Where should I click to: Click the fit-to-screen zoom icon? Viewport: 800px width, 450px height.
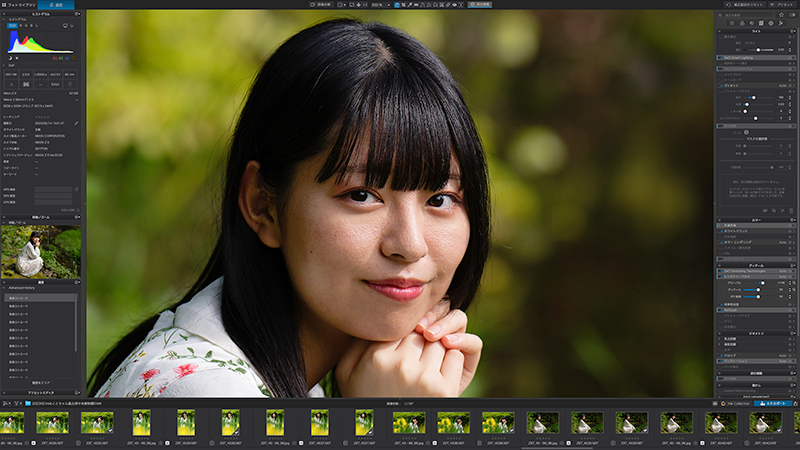(x=359, y=5)
